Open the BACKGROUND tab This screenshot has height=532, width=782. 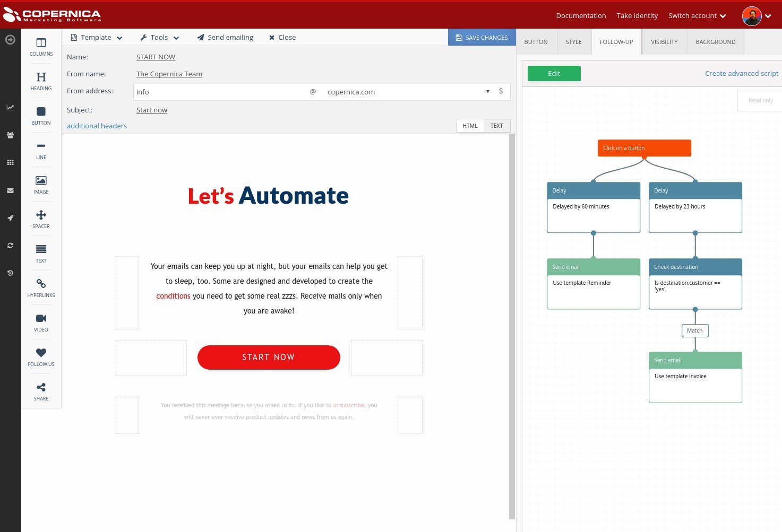(x=715, y=41)
